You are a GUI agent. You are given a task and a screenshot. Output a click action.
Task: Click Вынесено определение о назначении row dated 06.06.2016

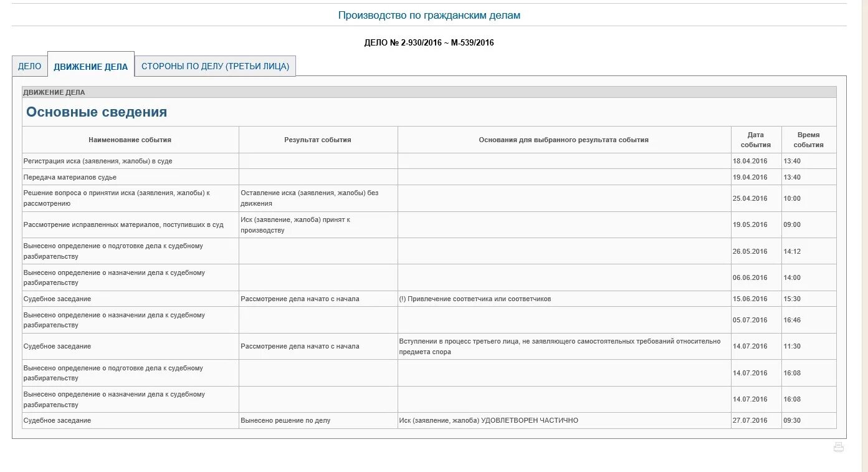[x=429, y=277]
